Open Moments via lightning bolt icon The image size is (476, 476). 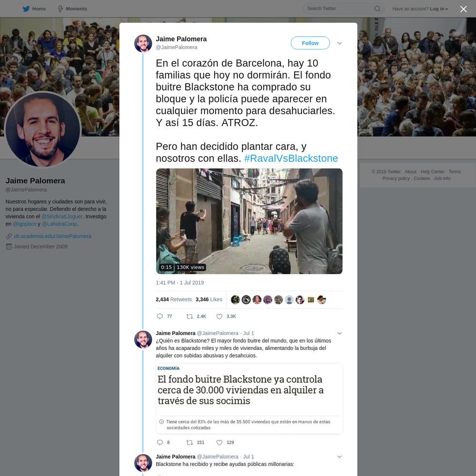(x=60, y=9)
